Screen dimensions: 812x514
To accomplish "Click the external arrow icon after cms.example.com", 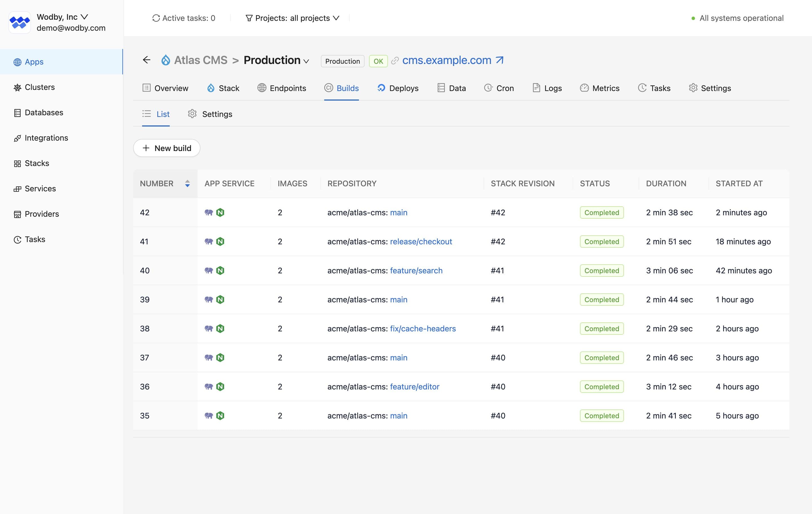I will [499, 60].
